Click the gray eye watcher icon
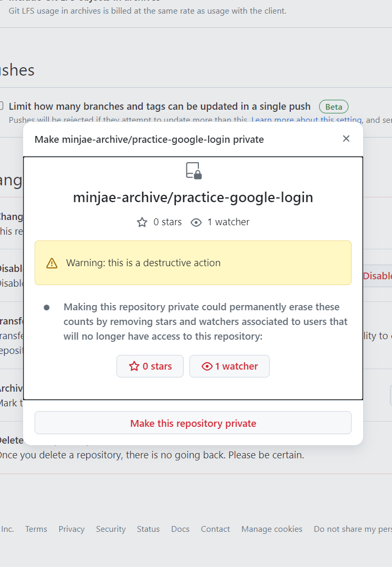This screenshot has width=392, height=567. [196, 223]
